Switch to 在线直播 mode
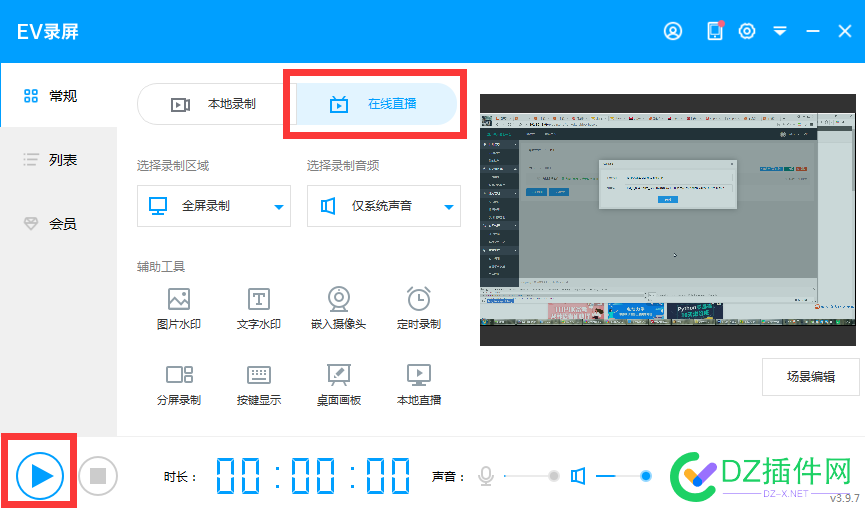This screenshot has height=512, width=865. click(376, 104)
